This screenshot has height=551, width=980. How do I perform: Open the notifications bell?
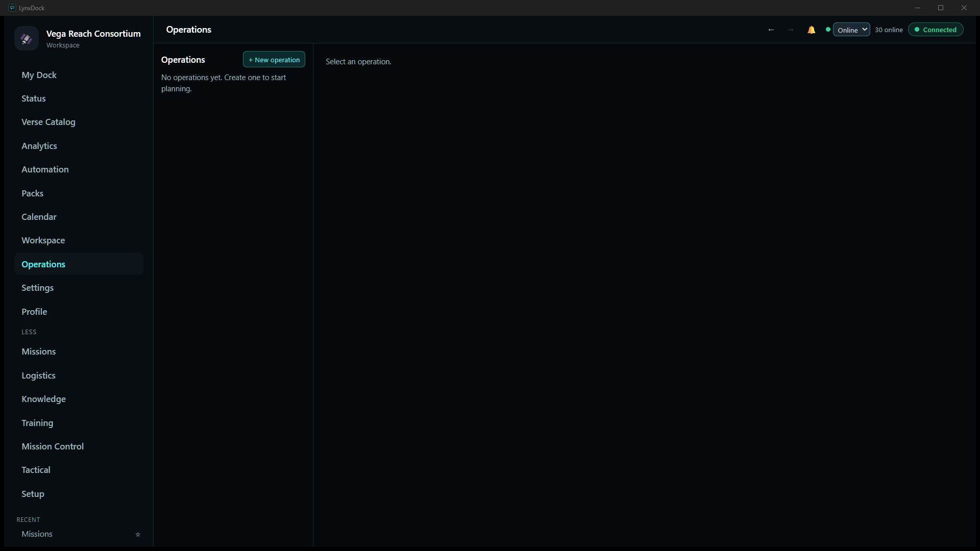pos(811,30)
